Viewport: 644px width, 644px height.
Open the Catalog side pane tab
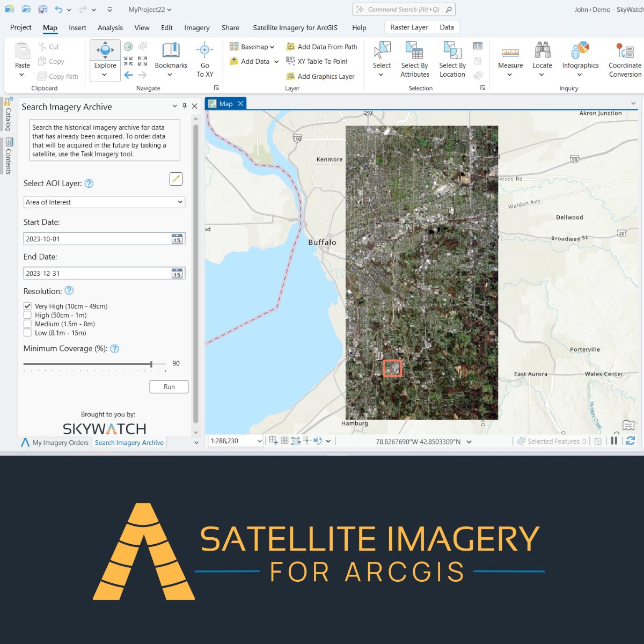point(8,114)
